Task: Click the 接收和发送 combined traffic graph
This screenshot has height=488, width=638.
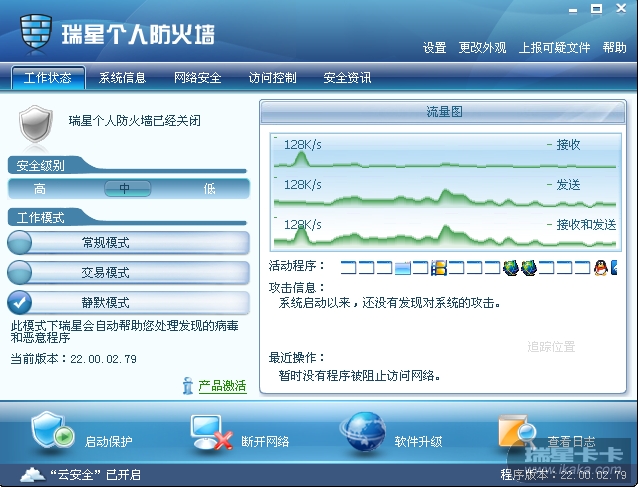Action: pyautogui.click(x=445, y=232)
